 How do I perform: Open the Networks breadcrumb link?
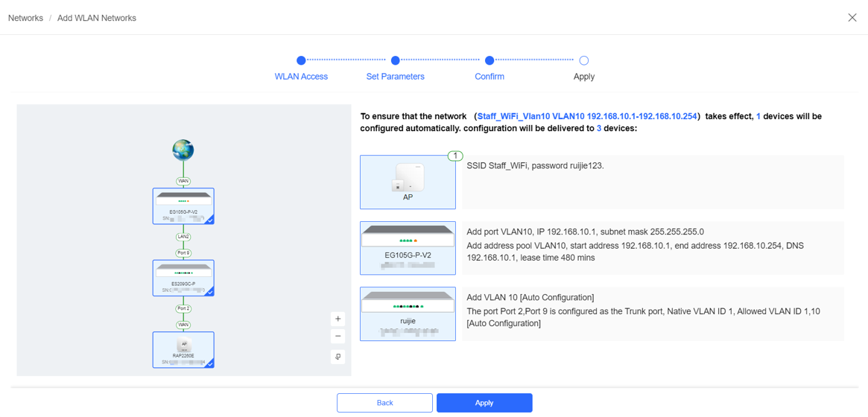[x=25, y=18]
